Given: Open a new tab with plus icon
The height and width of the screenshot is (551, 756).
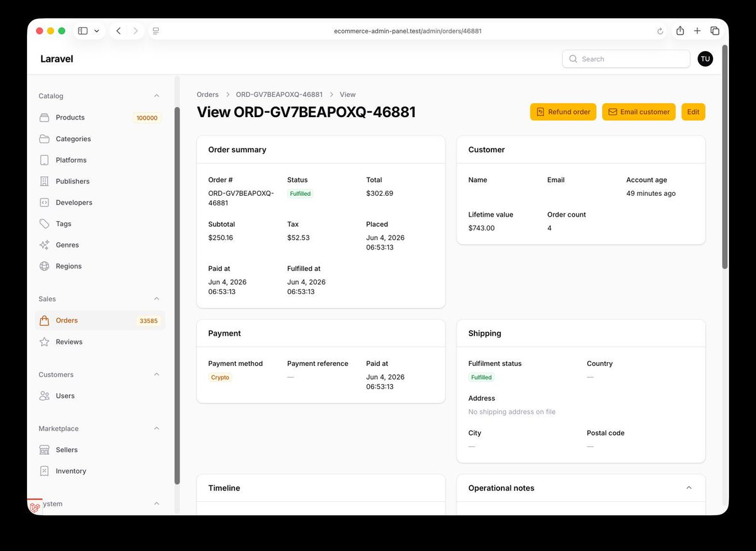Looking at the screenshot, I should (x=697, y=31).
